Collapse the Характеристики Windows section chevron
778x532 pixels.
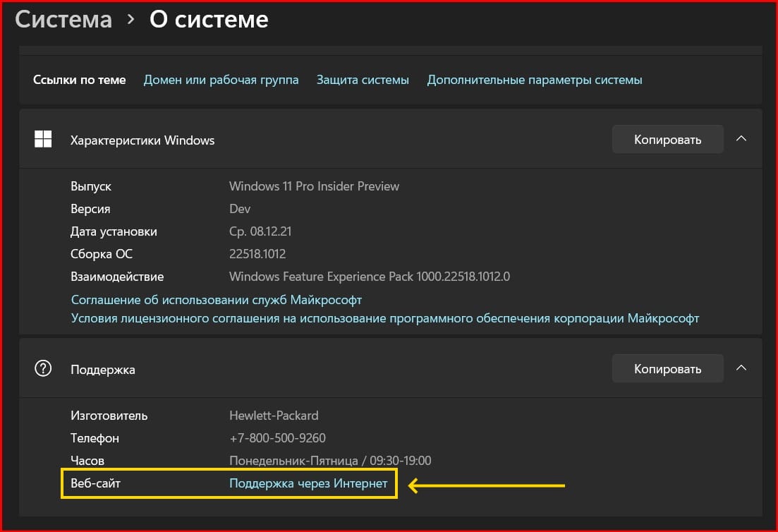pyautogui.click(x=741, y=139)
